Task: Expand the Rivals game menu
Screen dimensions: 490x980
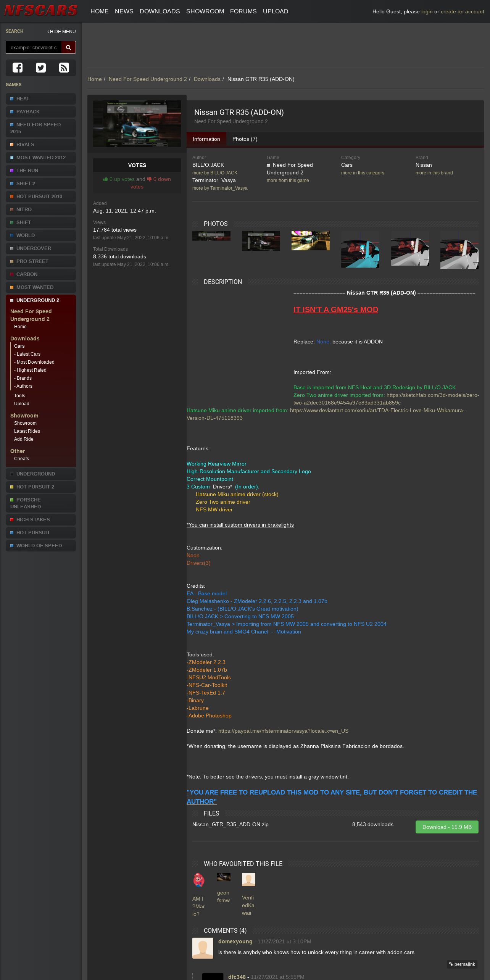Action: (x=41, y=145)
